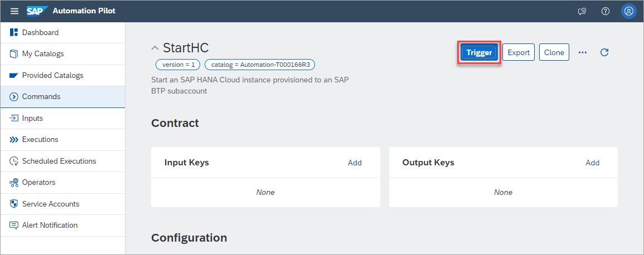Click the Scheduled Executions clock icon

click(14, 161)
